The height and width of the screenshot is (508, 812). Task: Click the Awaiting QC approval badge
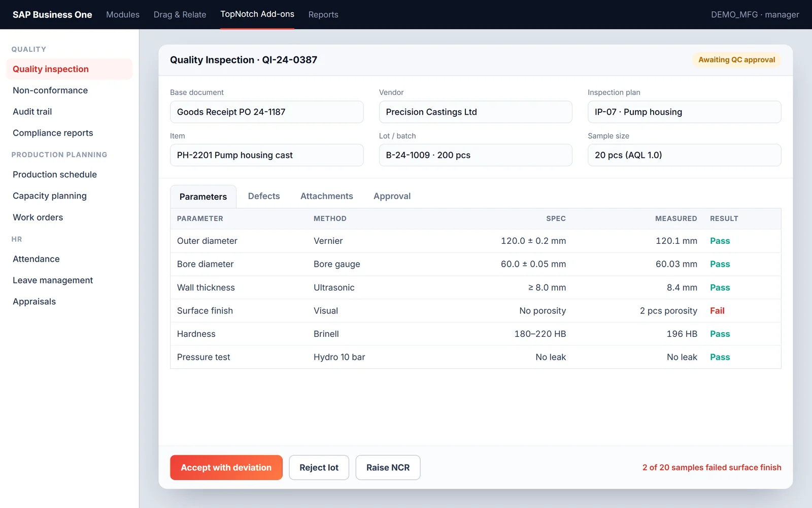tap(736, 60)
